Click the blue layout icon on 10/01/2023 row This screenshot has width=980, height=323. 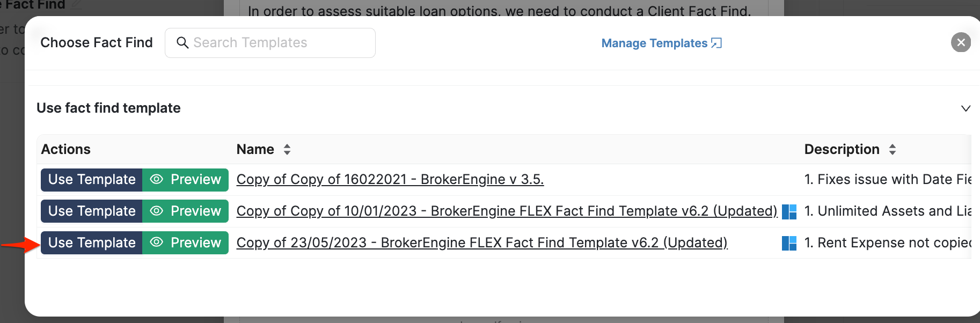coord(789,211)
